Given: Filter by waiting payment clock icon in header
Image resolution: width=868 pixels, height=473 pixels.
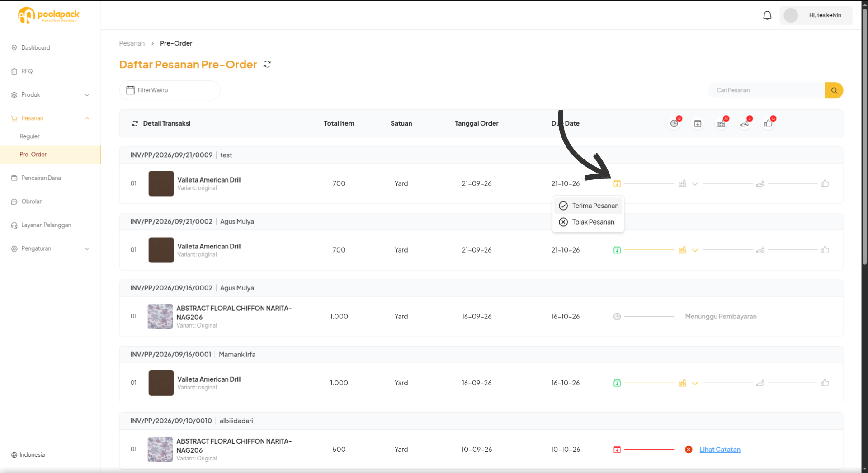Looking at the screenshot, I should tap(674, 123).
